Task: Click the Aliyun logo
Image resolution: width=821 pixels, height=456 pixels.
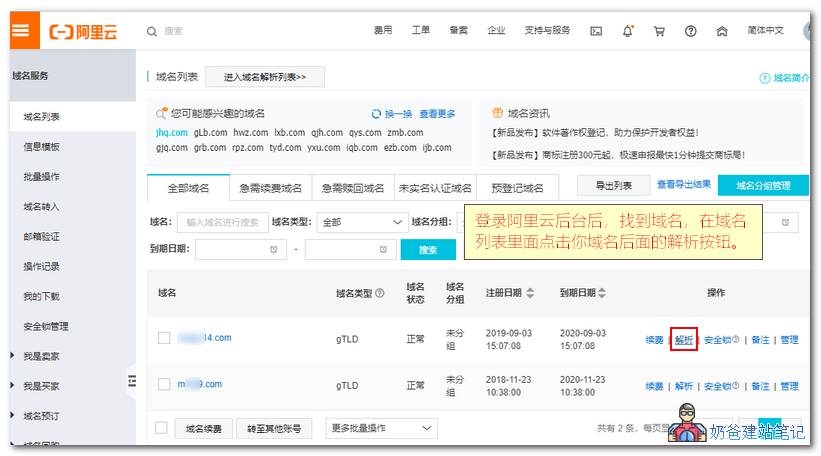Action: pos(83,32)
